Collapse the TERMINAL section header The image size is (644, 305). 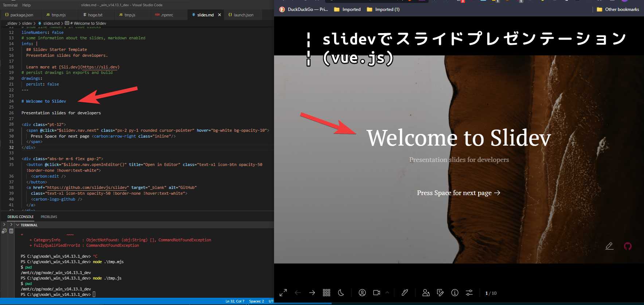point(29,225)
